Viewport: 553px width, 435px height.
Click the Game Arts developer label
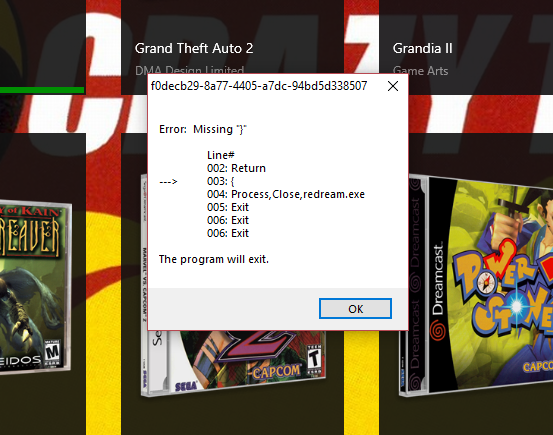click(420, 71)
